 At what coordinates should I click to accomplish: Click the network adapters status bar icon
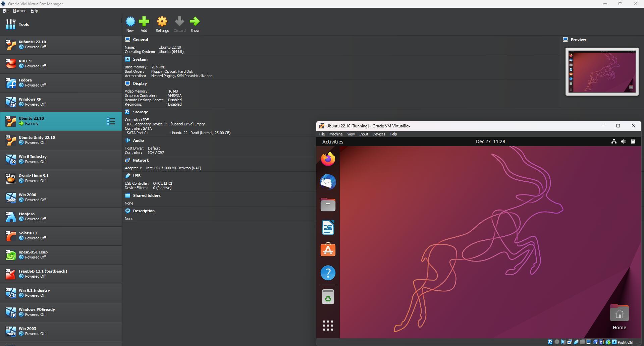[x=570, y=342]
